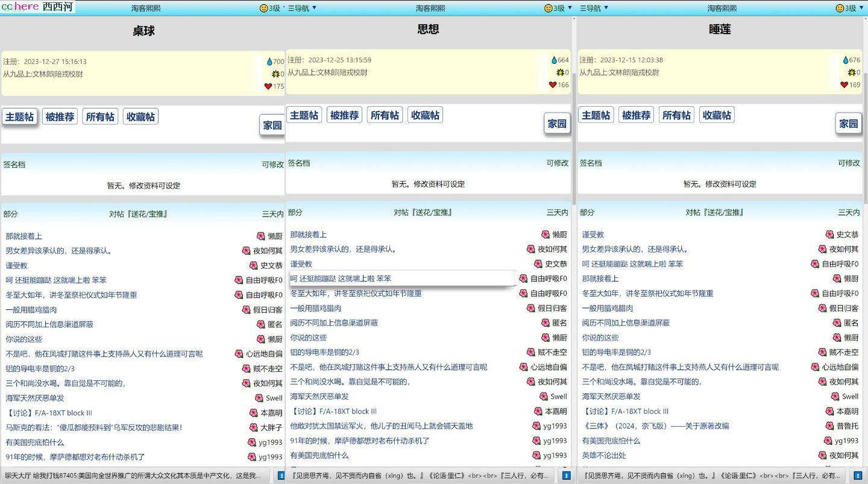Click the yellow flower icon in 桌球 profile
Image resolution: width=868 pixels, height=484 pixels.
click(275, 74)
